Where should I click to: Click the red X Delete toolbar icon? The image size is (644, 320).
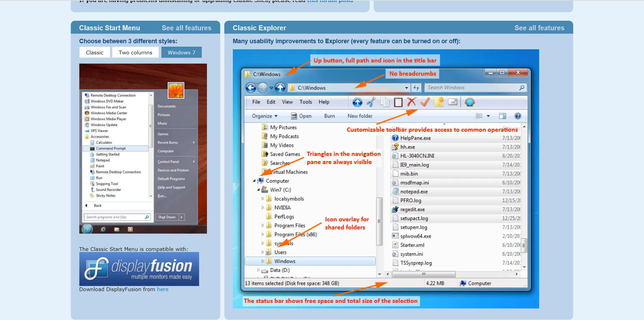pyautogui.click(x=412, y=102)
